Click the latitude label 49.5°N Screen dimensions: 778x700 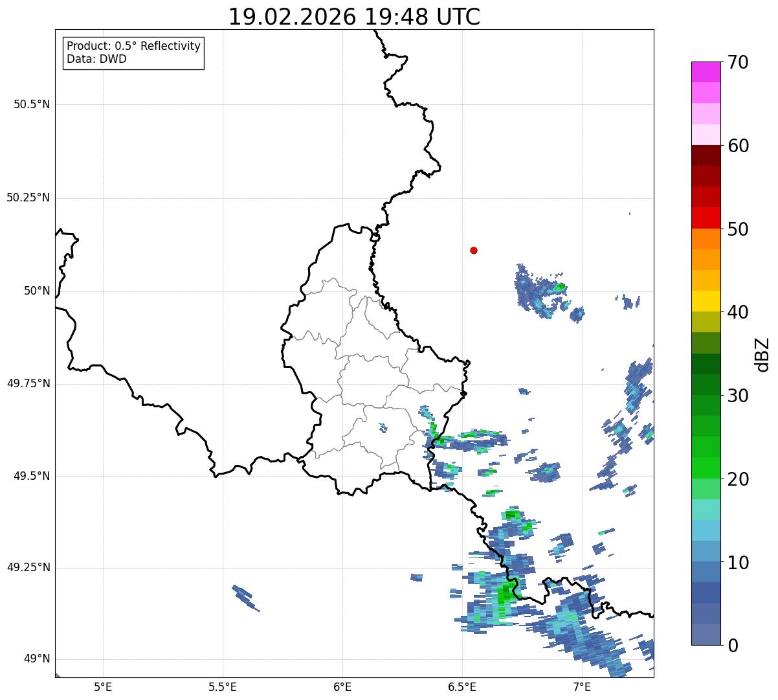32,476
